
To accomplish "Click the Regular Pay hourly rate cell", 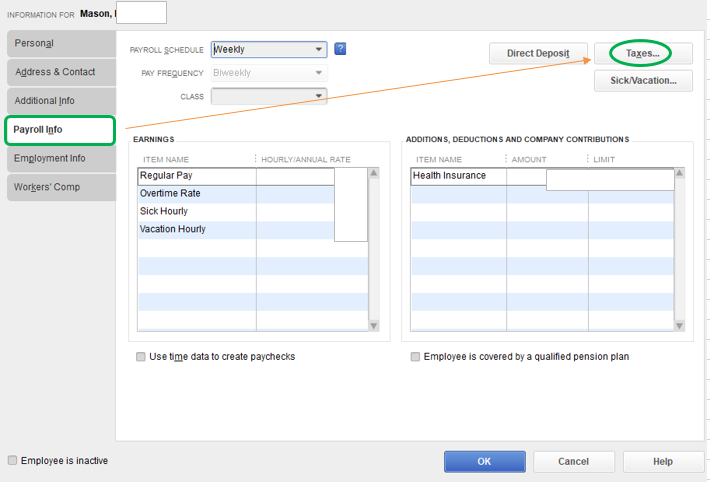I will click(x=295, y=176).
